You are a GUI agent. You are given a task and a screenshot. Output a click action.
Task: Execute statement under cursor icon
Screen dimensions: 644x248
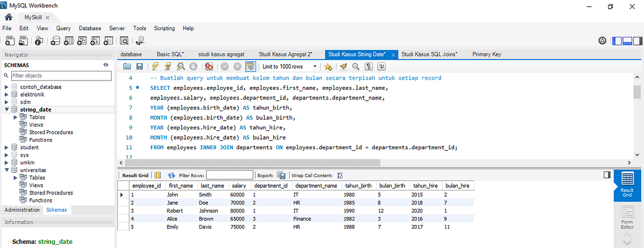(168, 67)
